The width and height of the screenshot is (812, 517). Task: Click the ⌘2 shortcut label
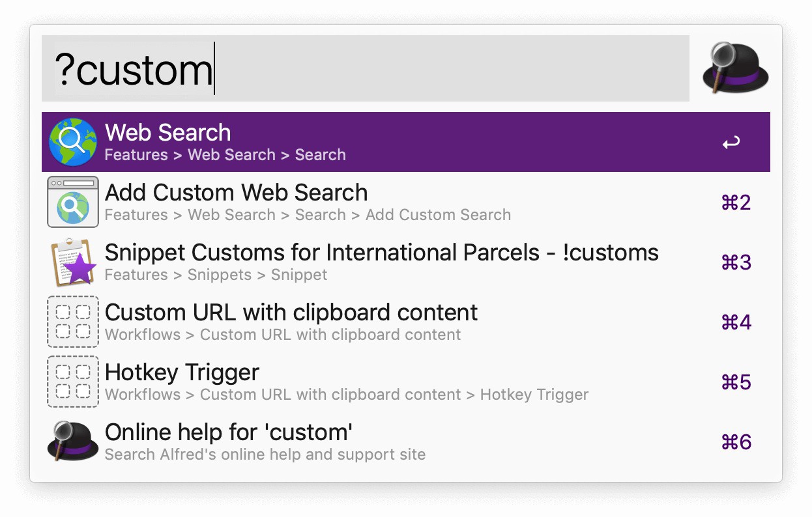(736, 203)
